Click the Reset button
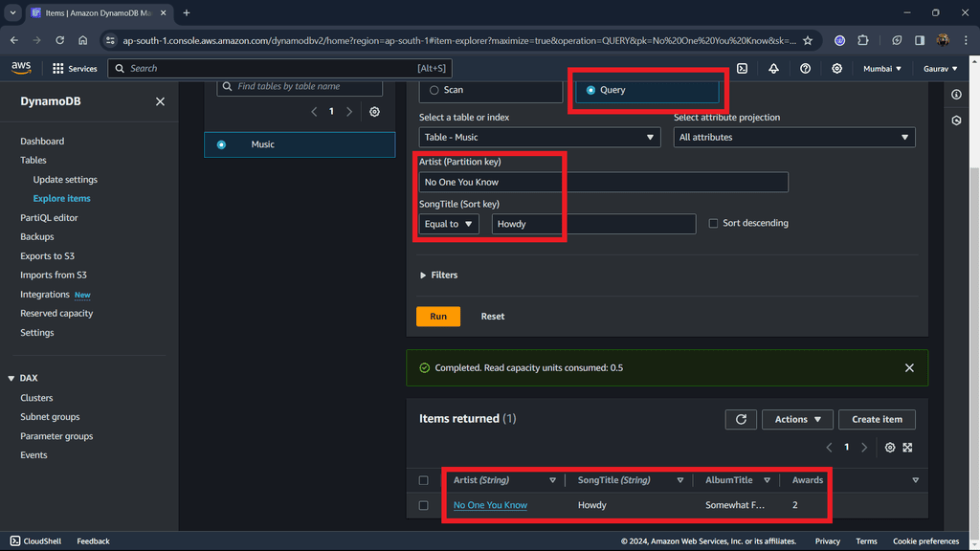Image resolution: width=980 pixels, height=551 pixels. [493, 316]
